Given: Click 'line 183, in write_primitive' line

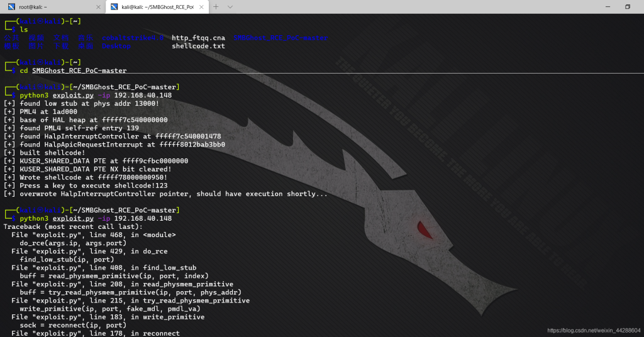Looking at the screenshot, I should click(108, 317).
